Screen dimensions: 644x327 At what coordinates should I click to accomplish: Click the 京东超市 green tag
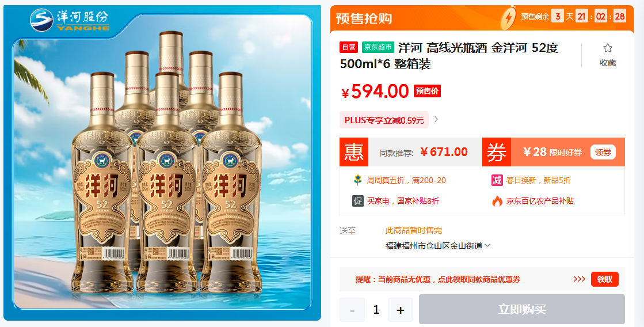click(378, 47)
